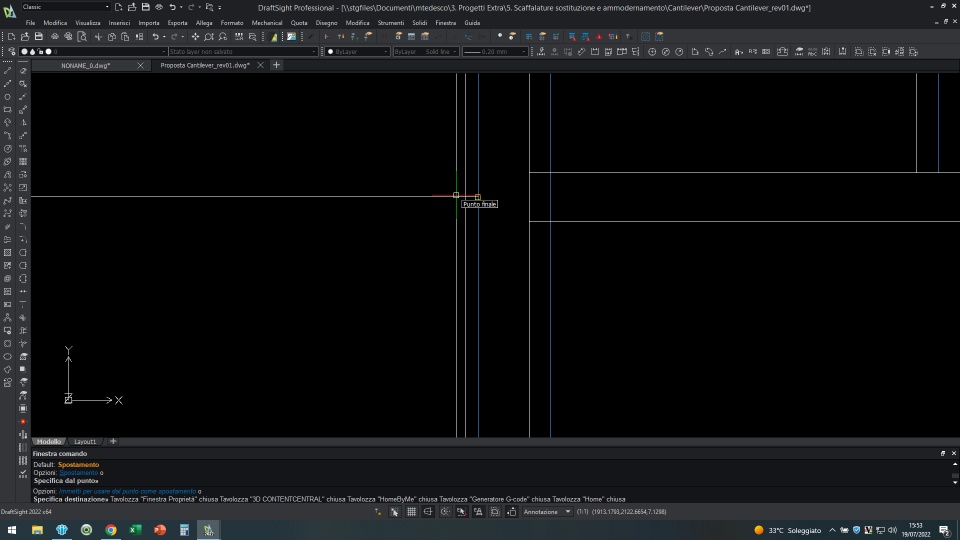
Task: Select the Pan tool icon
Action: pos(195,37)
